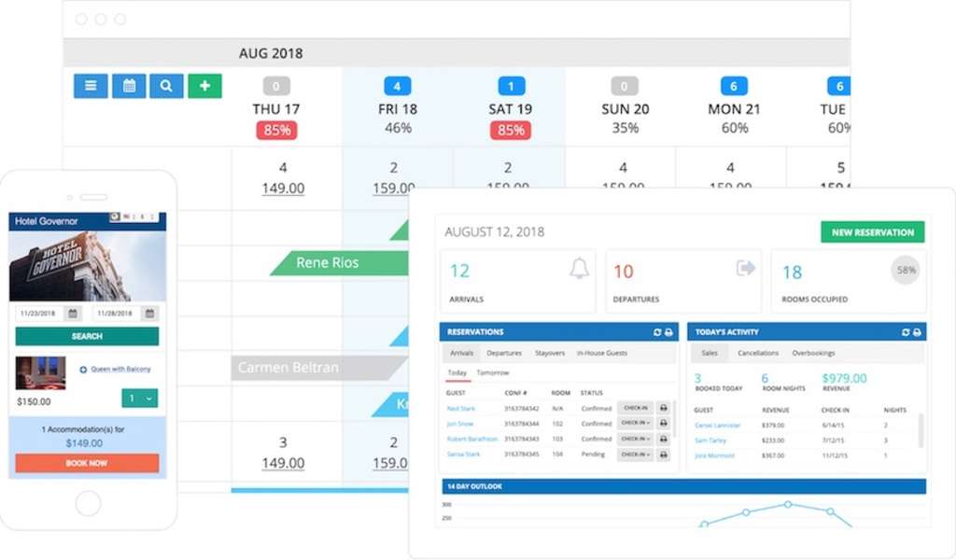Open Check-In dropdown for Sansa Stark
Screen dimensions: 956x560
635,455
